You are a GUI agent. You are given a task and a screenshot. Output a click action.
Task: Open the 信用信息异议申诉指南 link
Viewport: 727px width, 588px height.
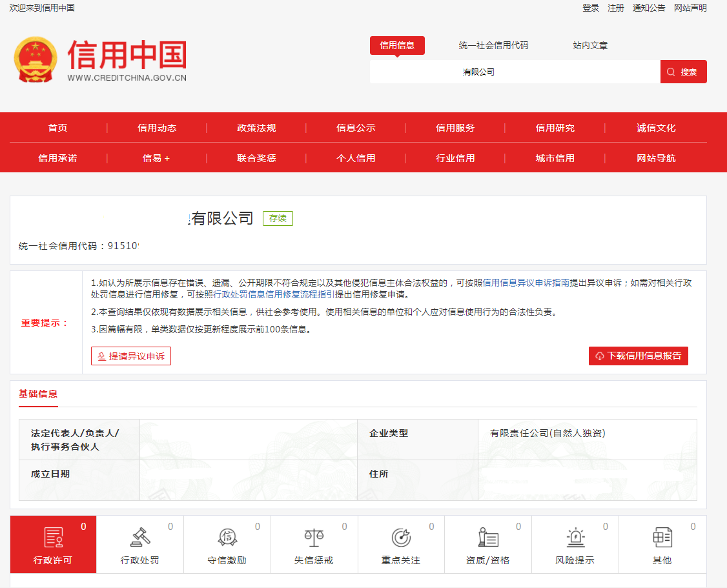[526, 283]
